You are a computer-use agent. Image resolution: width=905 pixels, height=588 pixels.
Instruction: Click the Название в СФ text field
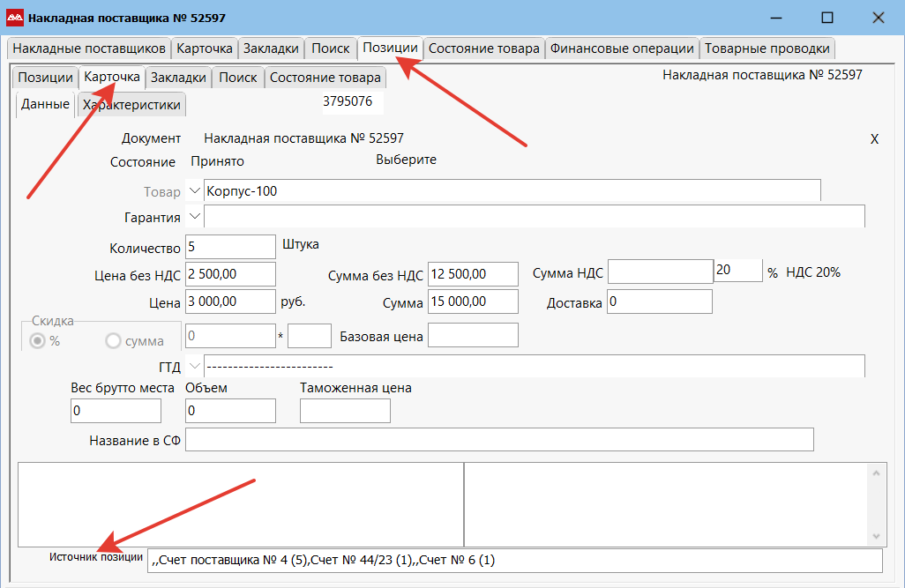(499, 440)
